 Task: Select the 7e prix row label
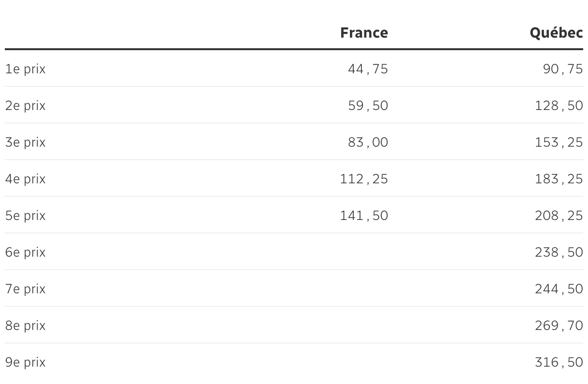[x=26, y=289]
